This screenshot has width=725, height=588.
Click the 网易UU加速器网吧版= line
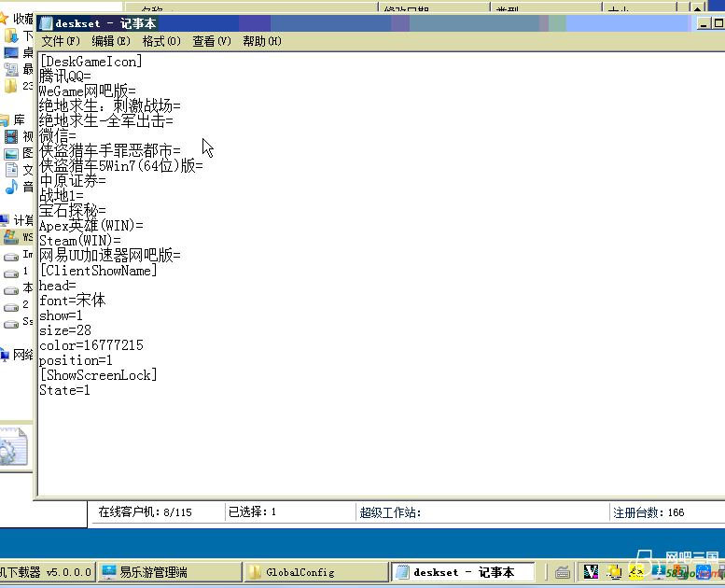pos(109,256)
